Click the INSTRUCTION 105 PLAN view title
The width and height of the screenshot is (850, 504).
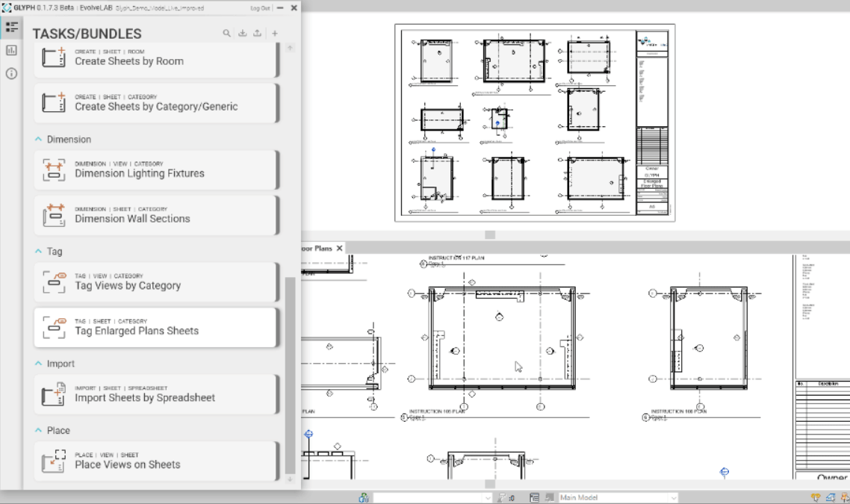pos(437,411)
